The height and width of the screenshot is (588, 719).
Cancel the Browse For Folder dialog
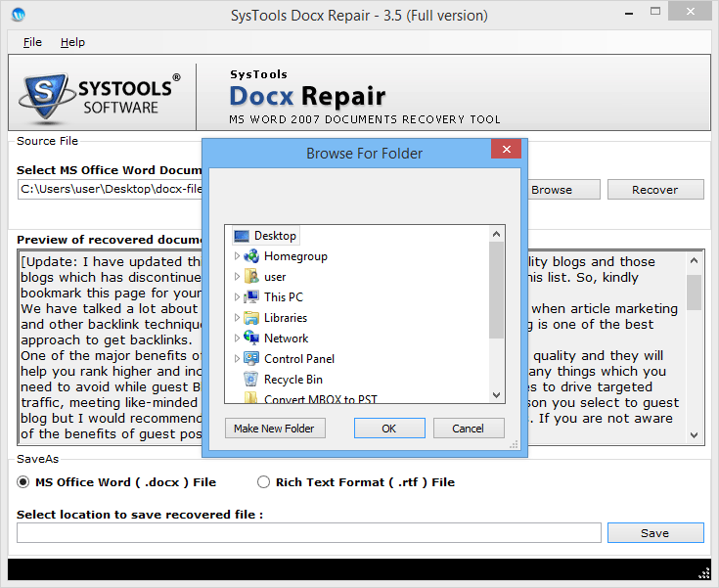469,429
